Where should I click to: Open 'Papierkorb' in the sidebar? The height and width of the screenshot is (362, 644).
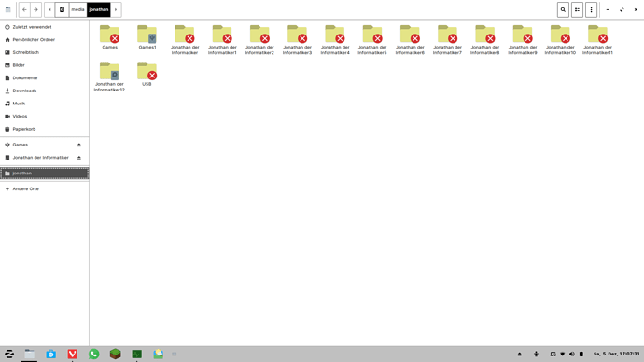point(45,129)
